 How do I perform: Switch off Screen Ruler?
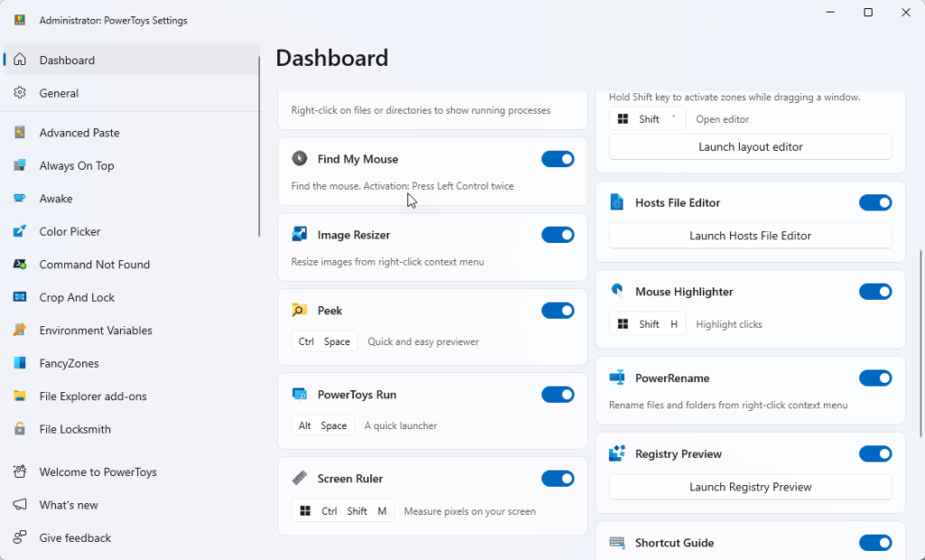pyautogui.click(x=557, y=478)
